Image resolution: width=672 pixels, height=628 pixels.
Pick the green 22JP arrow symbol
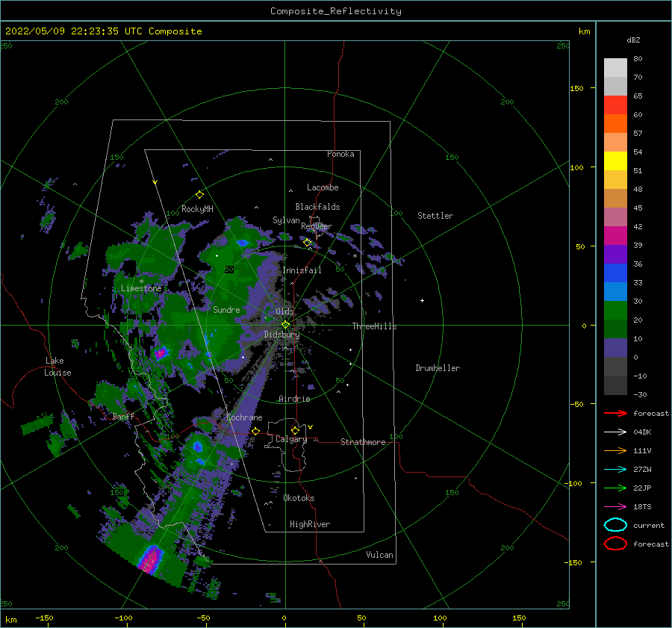click(615, 488)
